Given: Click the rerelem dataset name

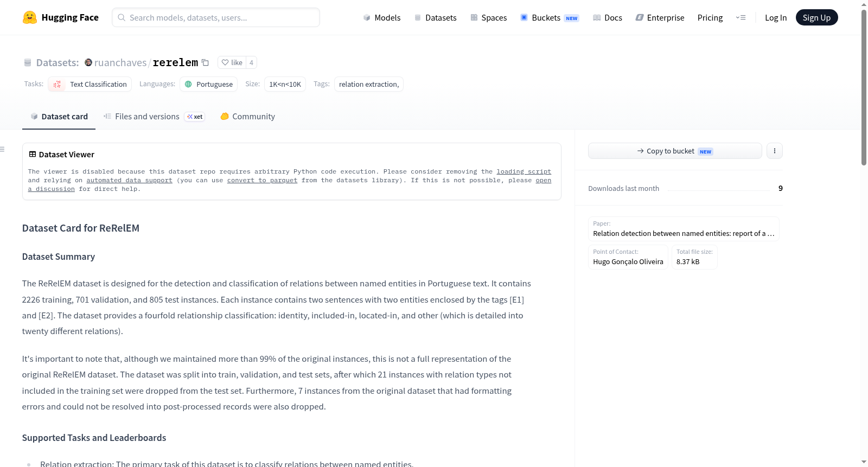Looking at the screenshot, I should click(175, 63).
